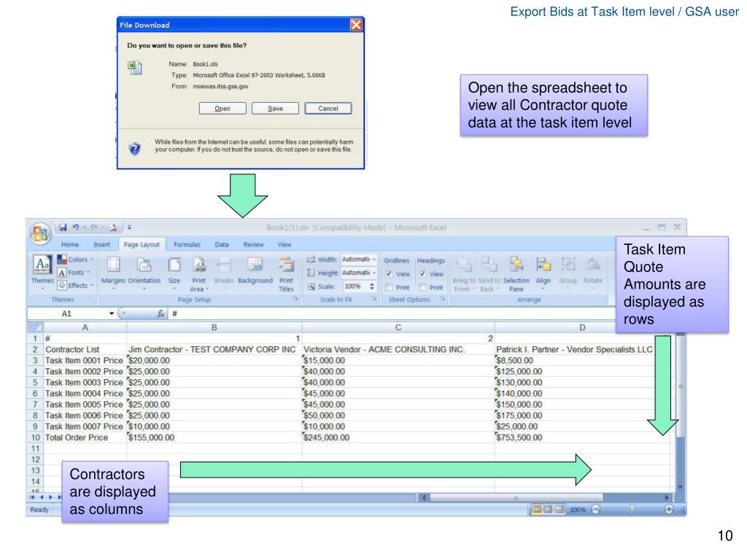Click the Select All corner of the worksheet
The width and height of the screenshot is (747, 560).
pyautogui.click(x=35, y=327)
